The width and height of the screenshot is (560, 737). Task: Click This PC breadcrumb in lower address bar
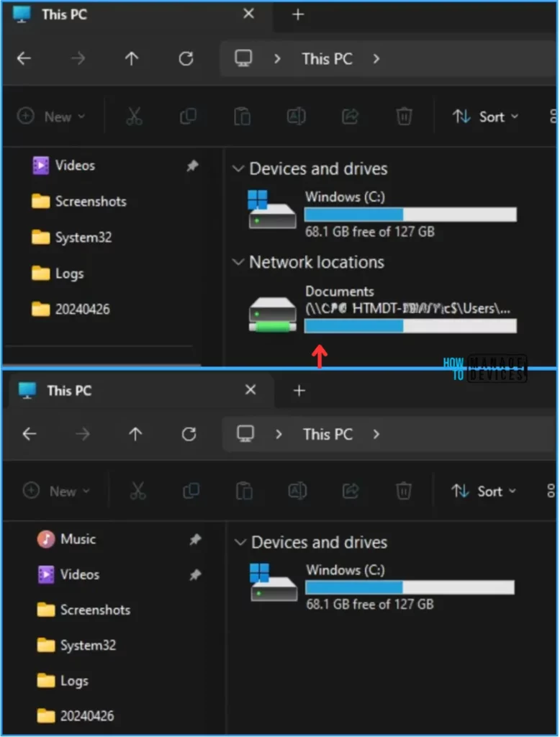pos(328,434)
